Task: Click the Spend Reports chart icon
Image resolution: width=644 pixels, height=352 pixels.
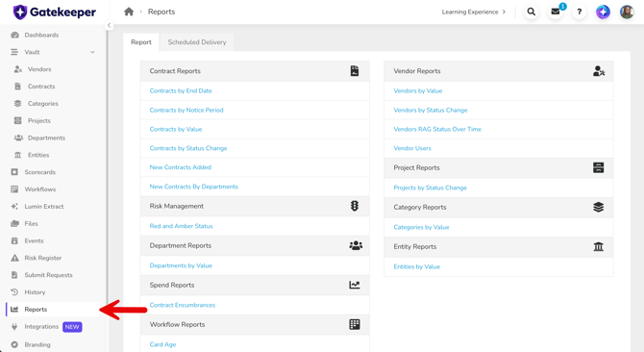Action: (x=355, y=285)
